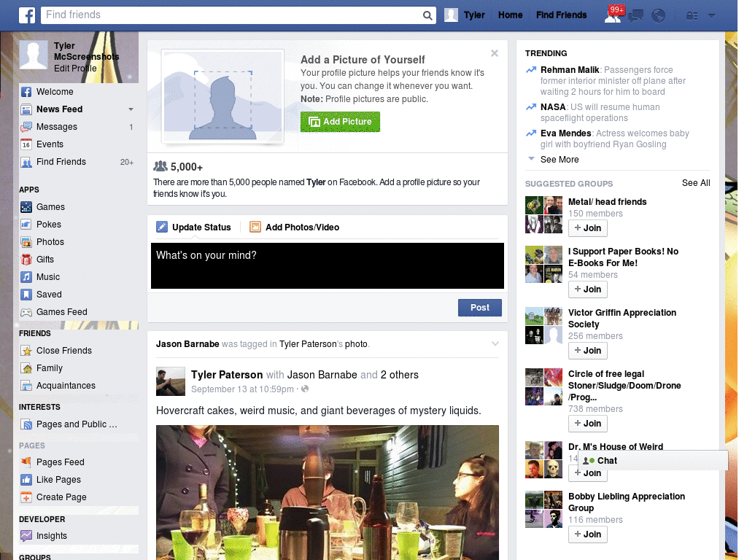
Task: Click the Facebook logo icon
Action: 27,15
